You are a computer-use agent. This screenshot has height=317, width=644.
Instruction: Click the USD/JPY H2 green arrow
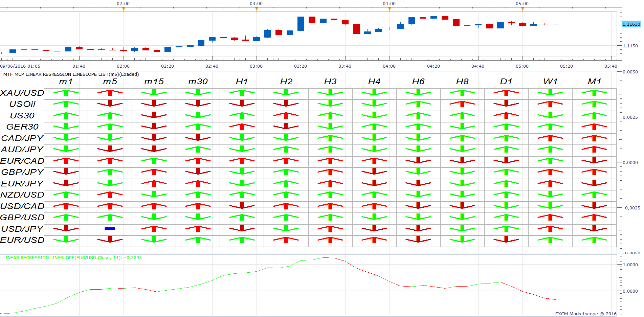tap(286, 229)
